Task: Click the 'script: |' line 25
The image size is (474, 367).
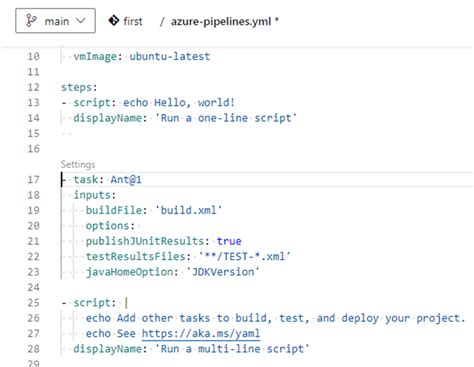Action: coord(95,303)
